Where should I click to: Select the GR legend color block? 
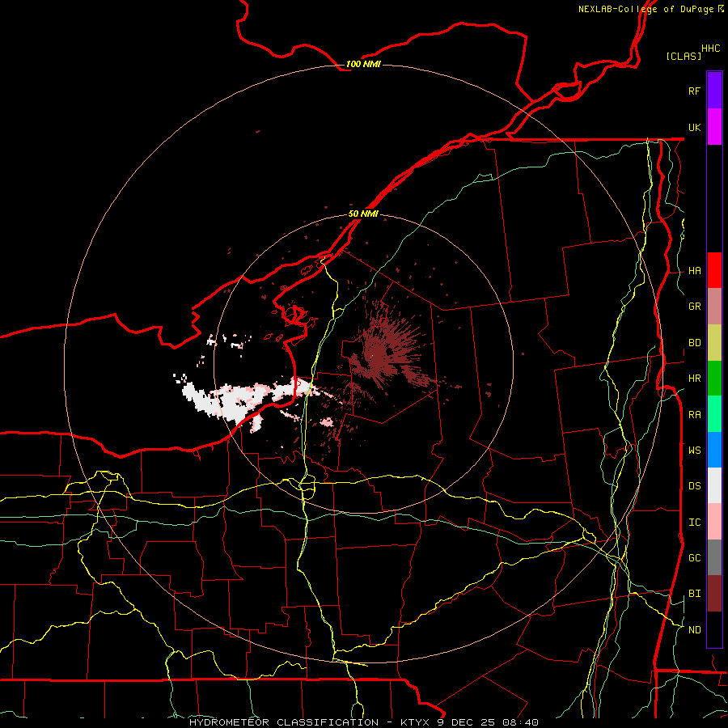[714, 307]
